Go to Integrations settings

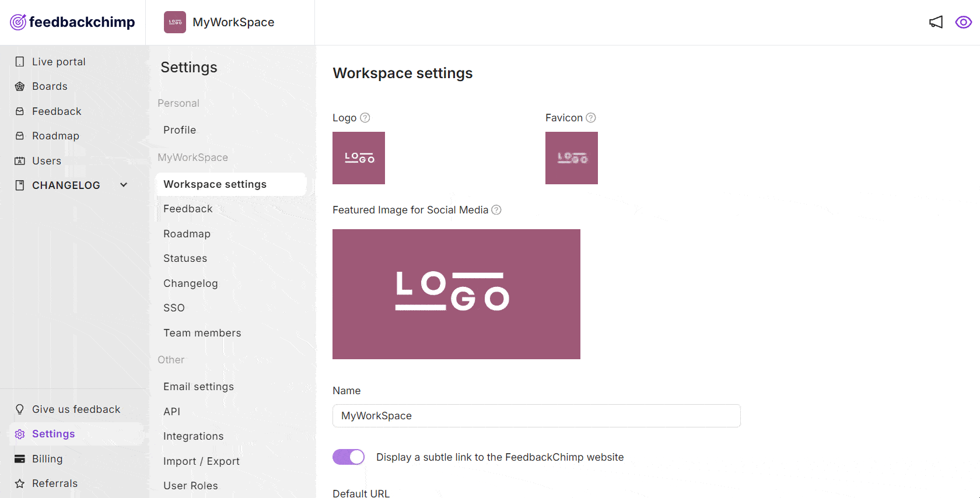coord(194,436)
